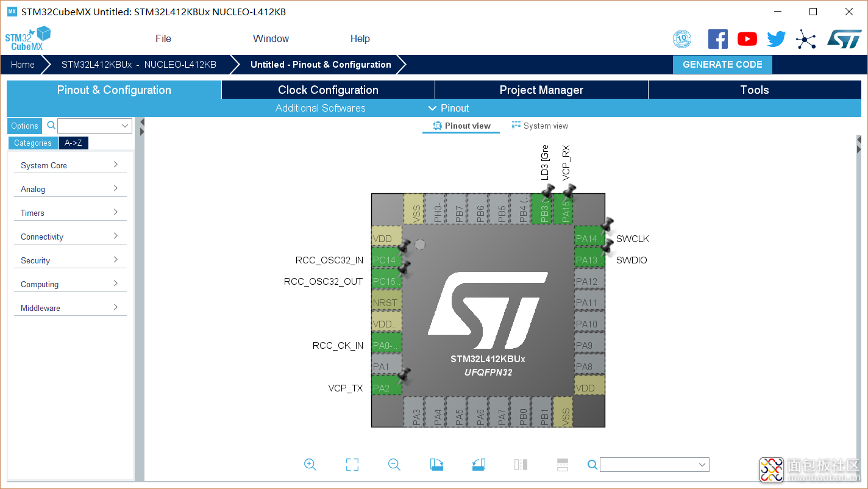Select pin PA5 on the chip
The image size is (868, 489).
click(x=457, y=412)
